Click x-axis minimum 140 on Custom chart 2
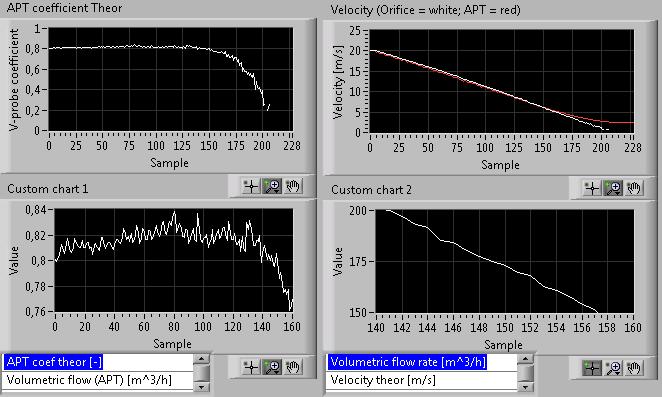Viewport: 662px width, 397px height. pyautogui.click(x=376, y=328)
